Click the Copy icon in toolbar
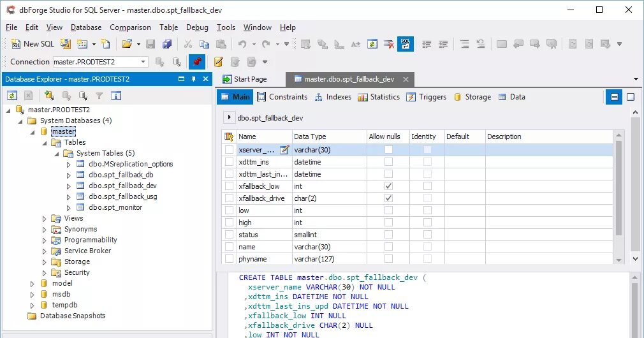644x338 pixels. click(204, 44)
